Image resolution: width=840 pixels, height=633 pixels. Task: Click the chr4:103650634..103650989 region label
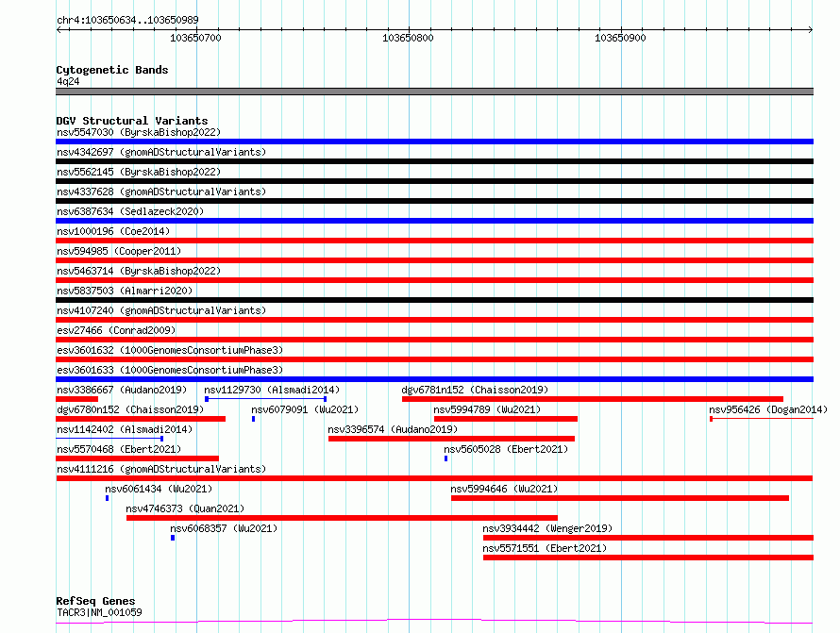pos(127,20)
